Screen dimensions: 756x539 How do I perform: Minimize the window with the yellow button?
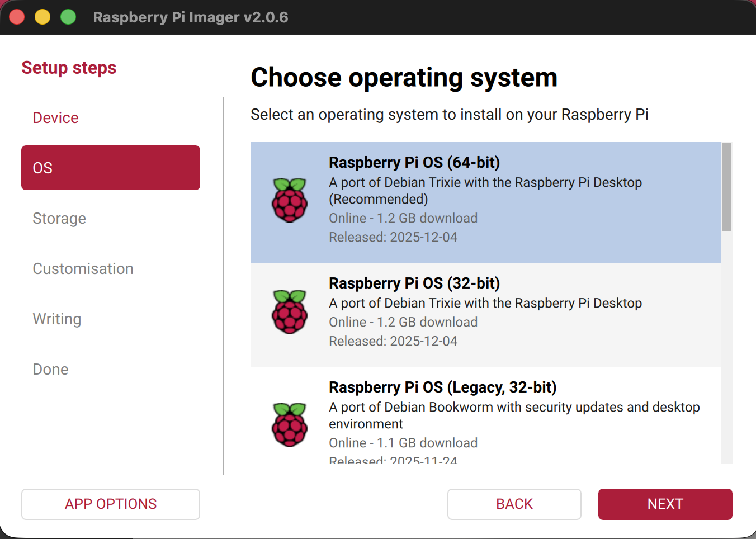(42, 17)
